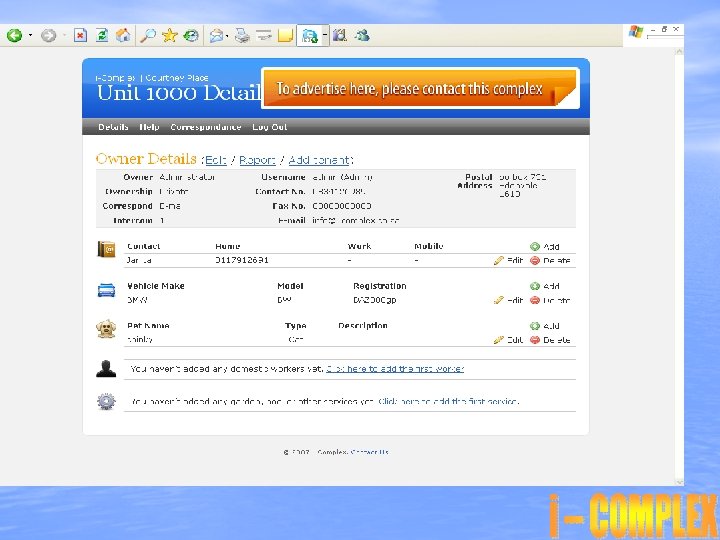
Task: Click the blue vehicle car icon
Action: pos(107,290)
